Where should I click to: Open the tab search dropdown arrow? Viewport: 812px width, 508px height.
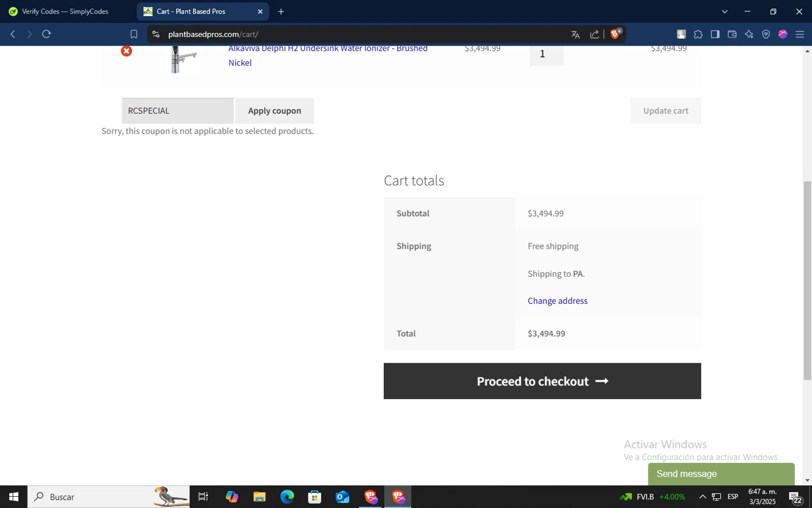tap(725, 11)
